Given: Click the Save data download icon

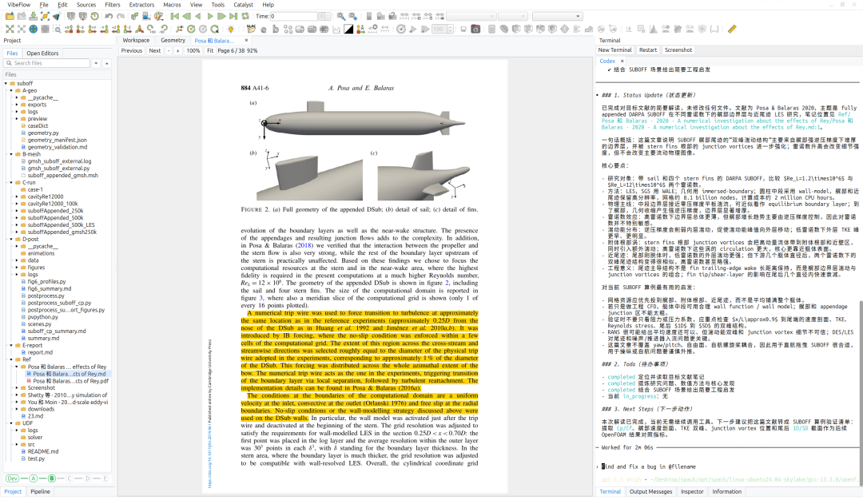Looking at the screenshot, I should click(x=33, y=16).
